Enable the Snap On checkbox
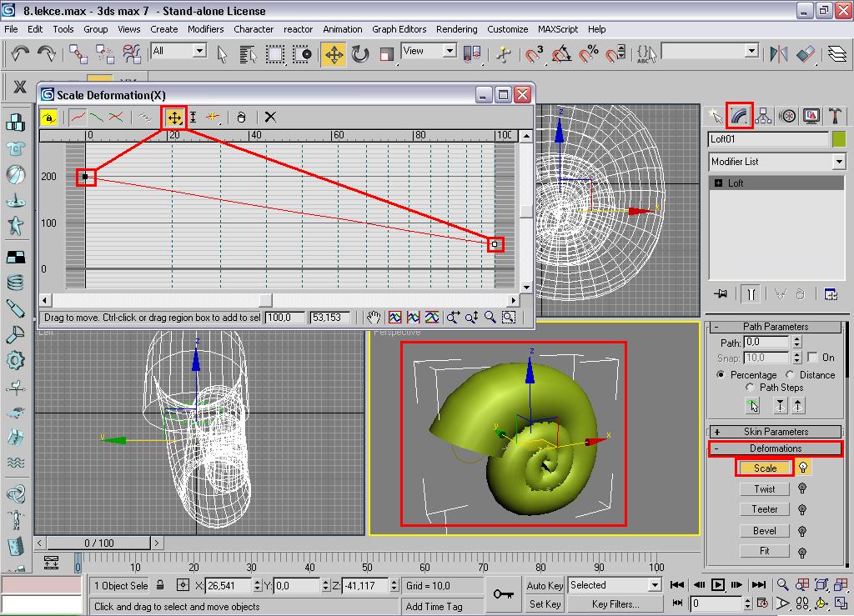The image size is (854, 616). (x=812, y=358)
